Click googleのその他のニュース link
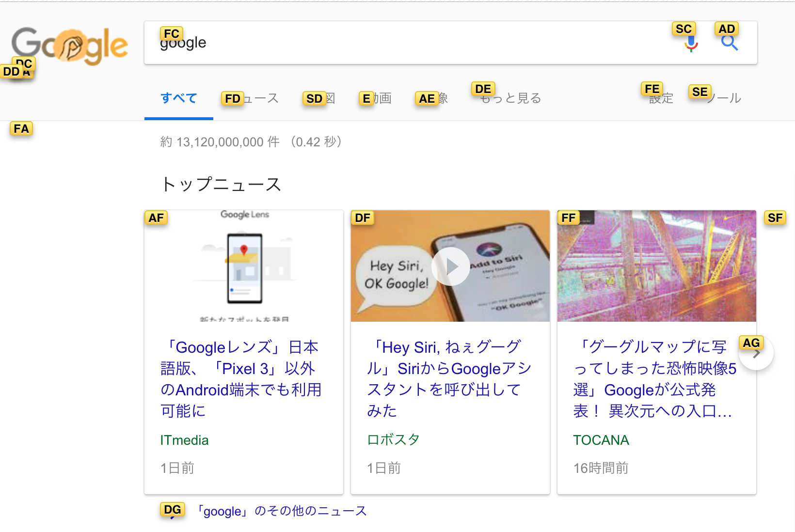Image resolution: width=795 pixels, height=532 pixels. pos(281,511)
